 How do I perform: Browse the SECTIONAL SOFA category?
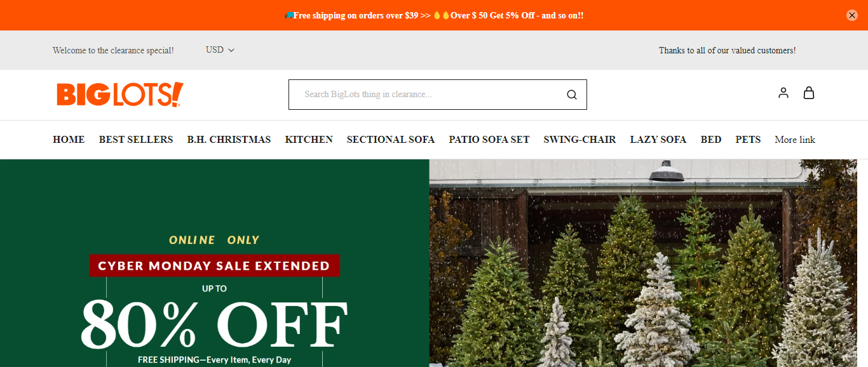pyautogui.click(x=391, y=140)
